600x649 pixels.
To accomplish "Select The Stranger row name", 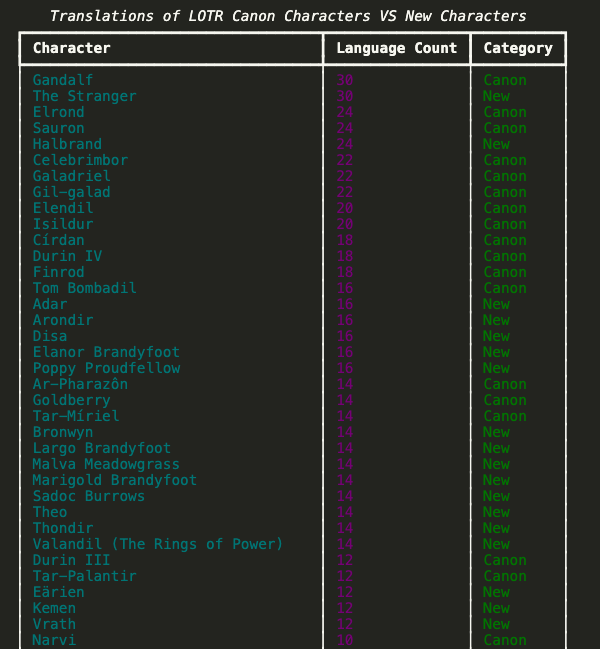I will [x=84, y=96].
